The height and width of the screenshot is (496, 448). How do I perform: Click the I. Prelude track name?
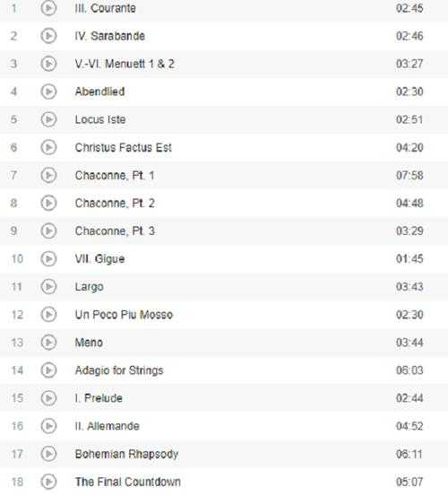pos(99,398)
